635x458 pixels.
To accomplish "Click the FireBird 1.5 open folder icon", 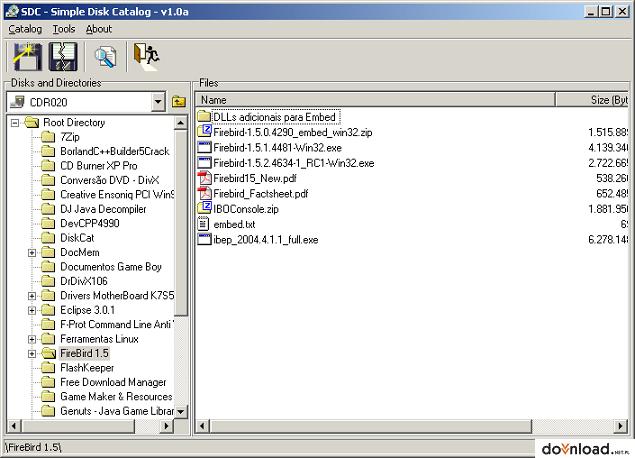I will [49, 353].
